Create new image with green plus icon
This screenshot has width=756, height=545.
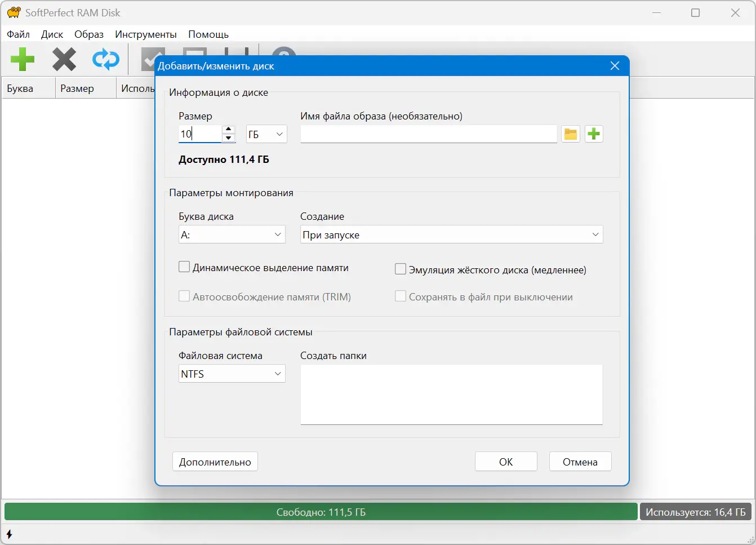[594, 134]
